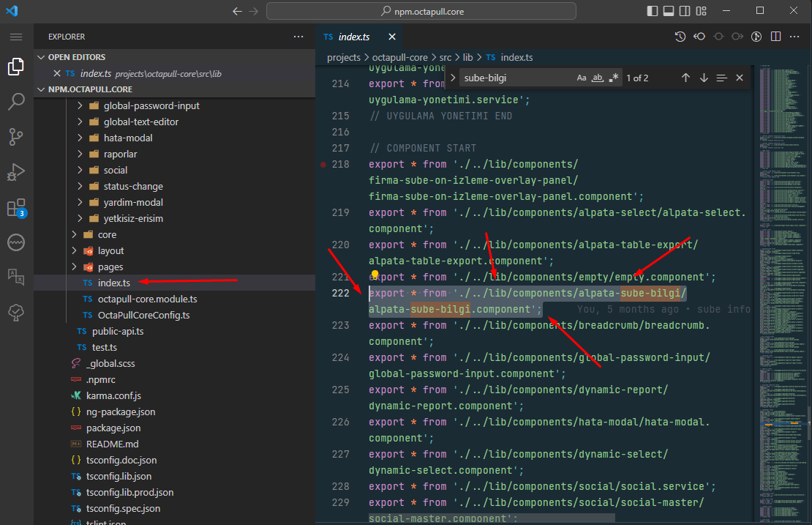Expand the raporlar folder

click(120, 154)
